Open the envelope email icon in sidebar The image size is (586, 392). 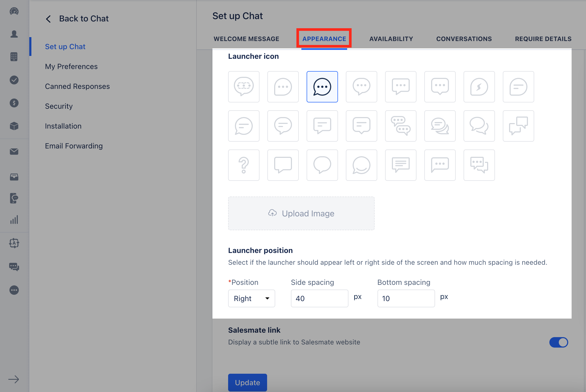click(14, 152)
